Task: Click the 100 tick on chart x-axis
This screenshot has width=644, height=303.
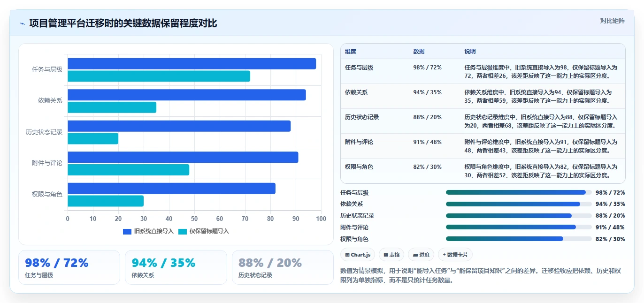Action: tap(321, 219)
